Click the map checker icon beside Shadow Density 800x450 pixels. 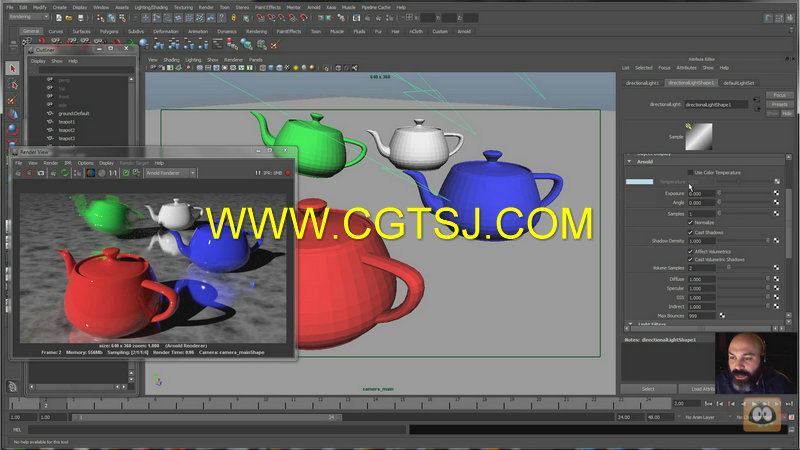click(776, 240)
